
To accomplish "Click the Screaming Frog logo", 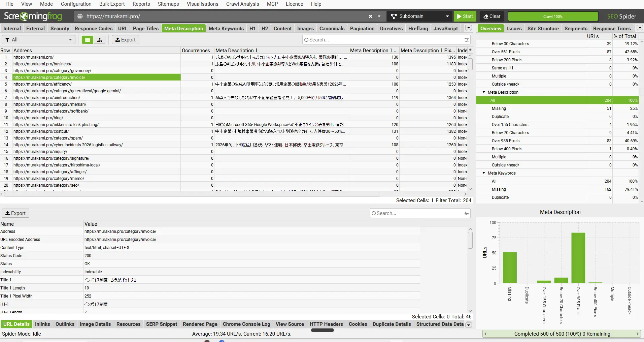I will pos(33,16).
